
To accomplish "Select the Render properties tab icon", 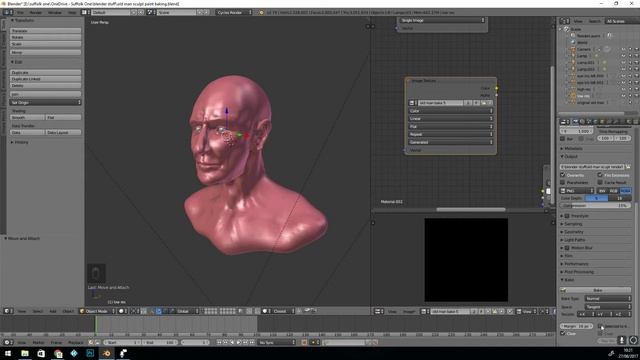I will pyautogui.click(x=575, y=122).
